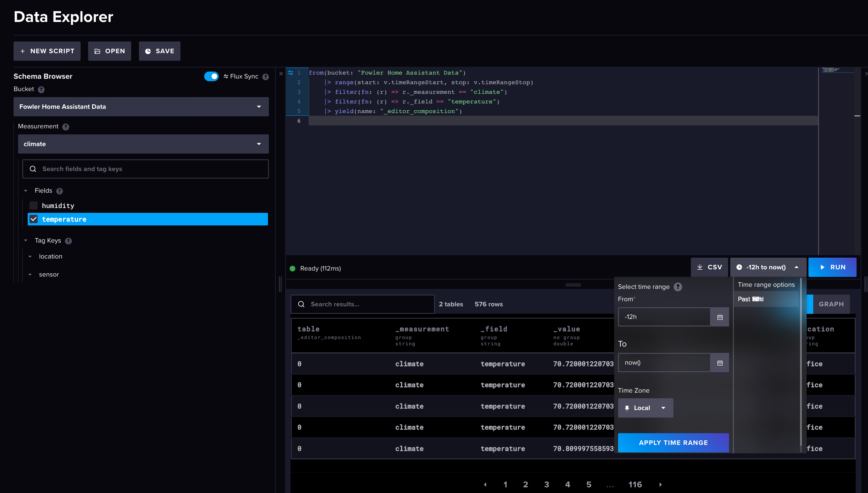Click the Select time range help icon

(x=678, y=287)
